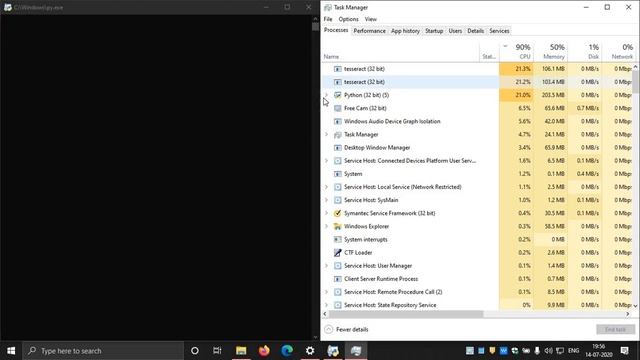Expand Service Host: SysMain row
Viewport: 640px width, 360px height.
(x=326, y=200)
